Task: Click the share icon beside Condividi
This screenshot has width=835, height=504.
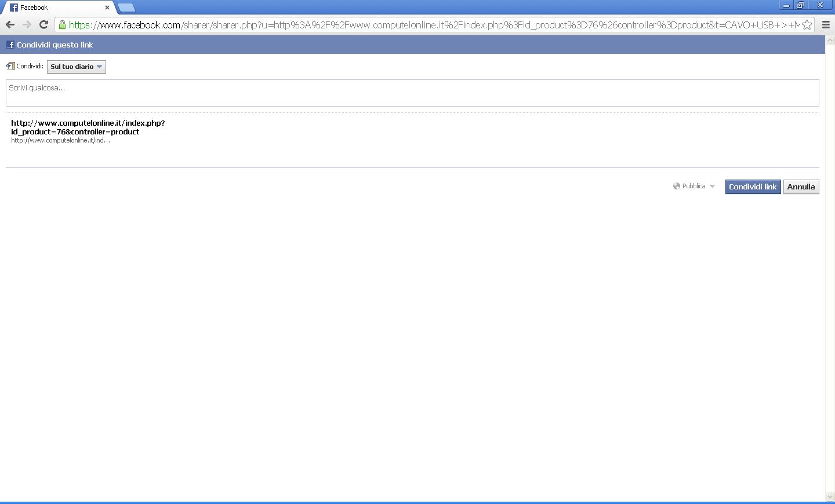Action: click(10, 66)
